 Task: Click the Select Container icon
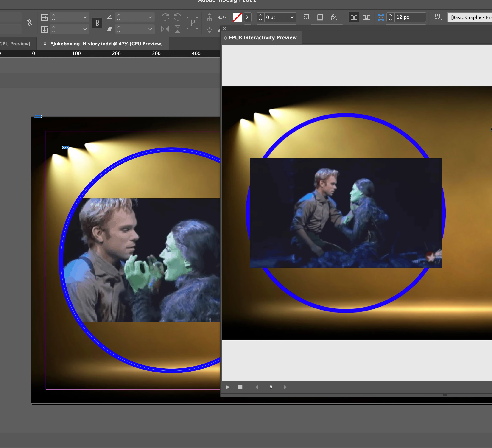point(209,17)
